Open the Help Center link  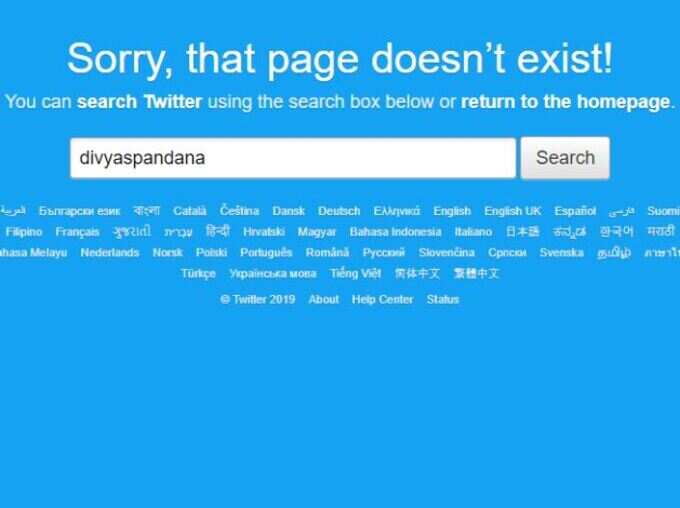[x=382, y=299]
